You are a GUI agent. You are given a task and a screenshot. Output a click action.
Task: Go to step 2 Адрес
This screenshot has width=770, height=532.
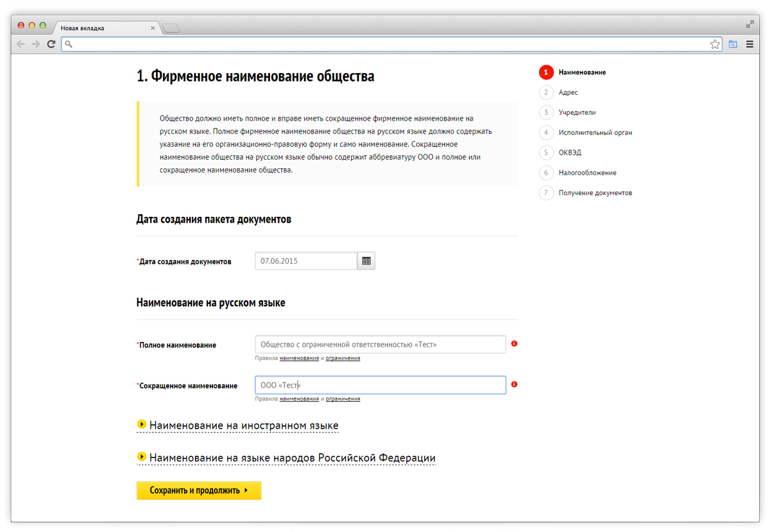click(x=558, y=92)
